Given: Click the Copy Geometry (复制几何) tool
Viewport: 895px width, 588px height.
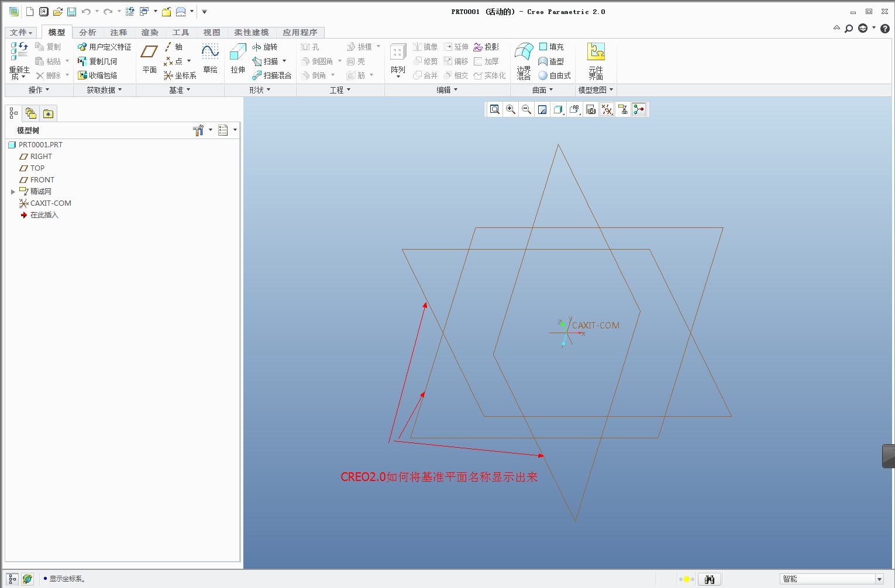Looking at the screenshot, I should coord(98,61).
